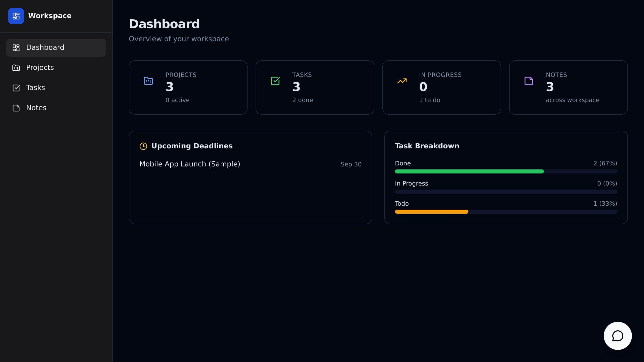Click the '0 (0%)' In Progress value
The height and width of the screenshot is (362, 644).
coord(607,184)
